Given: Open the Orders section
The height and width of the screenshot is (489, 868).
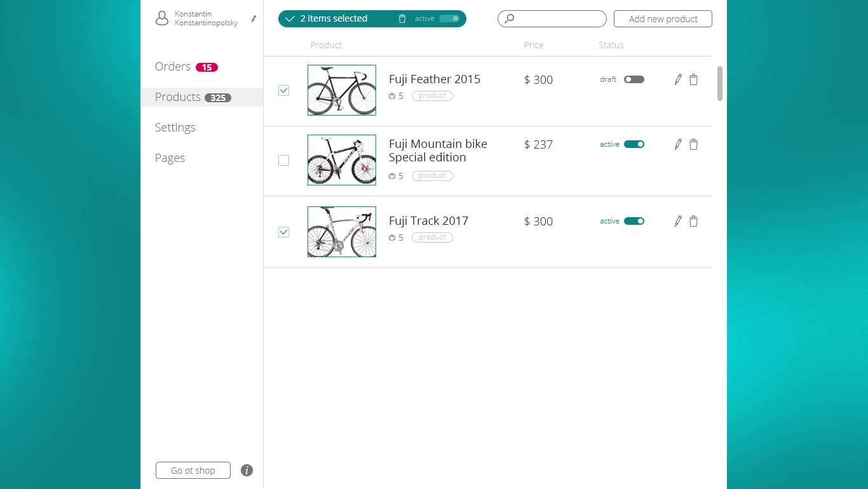Looking at the screenshot, I should (173, 67).
